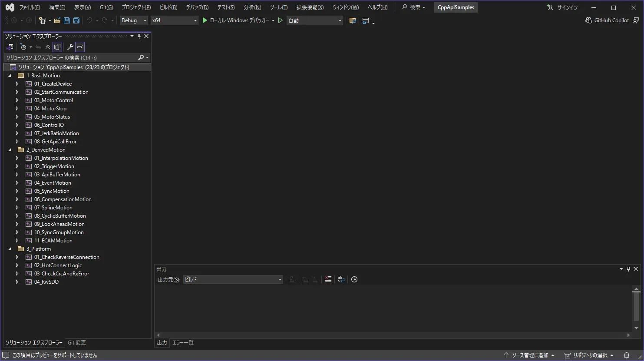Clear all output in the Output window
Image resolution: width=644 pixels, height=361 pixels.
[x=328, y=279]
